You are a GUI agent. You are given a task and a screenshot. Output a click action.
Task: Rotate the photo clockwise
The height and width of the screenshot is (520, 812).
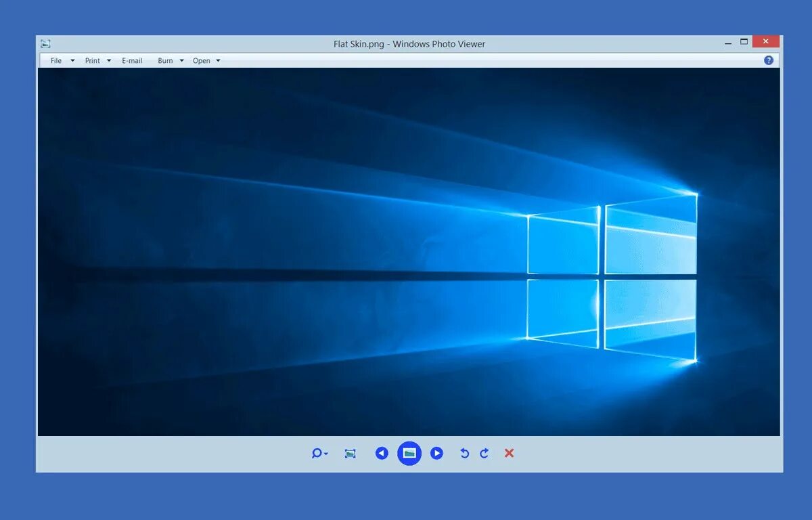coord(484,453)
